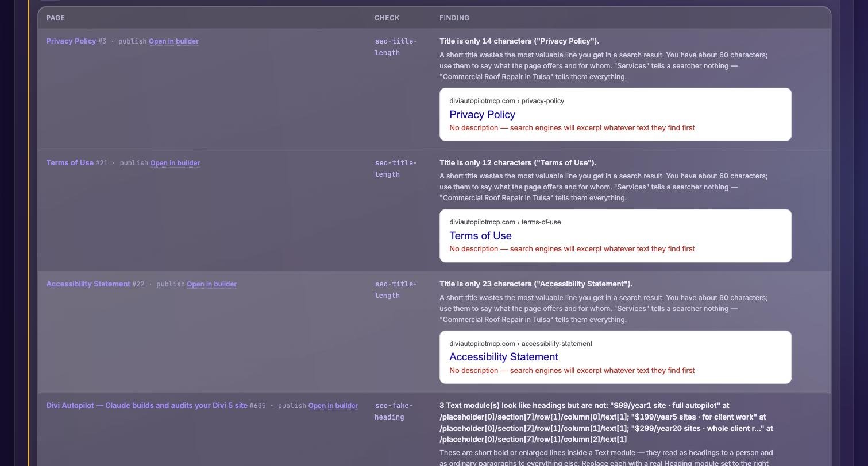Open the Divi Autopilot page title link
The width and height of the screenshot is (868, 466).
tap(147, 406)
